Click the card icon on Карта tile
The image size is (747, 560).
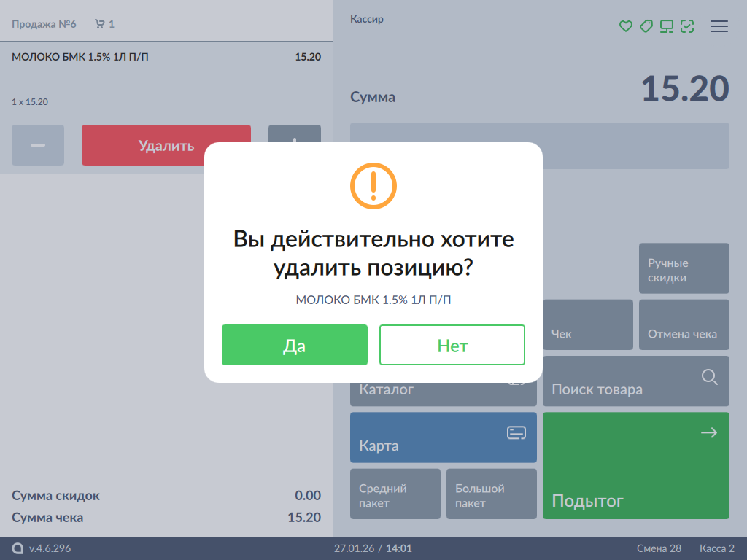[516, 433]
